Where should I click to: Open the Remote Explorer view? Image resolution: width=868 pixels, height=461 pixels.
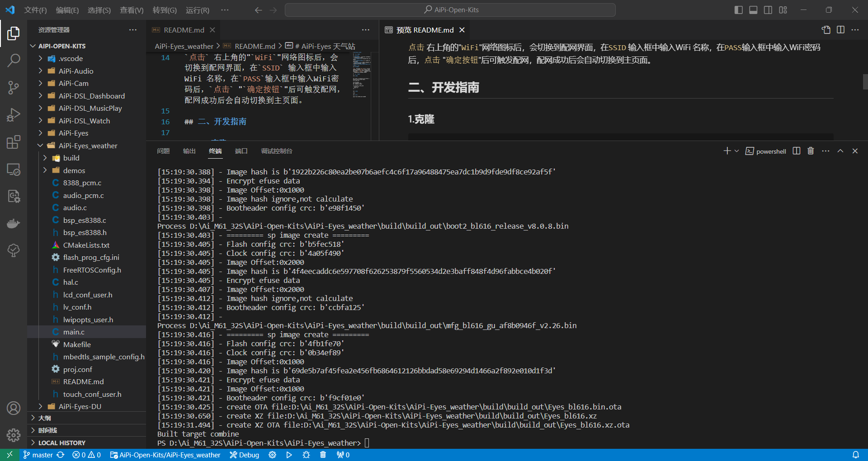(x=14, y=169)
